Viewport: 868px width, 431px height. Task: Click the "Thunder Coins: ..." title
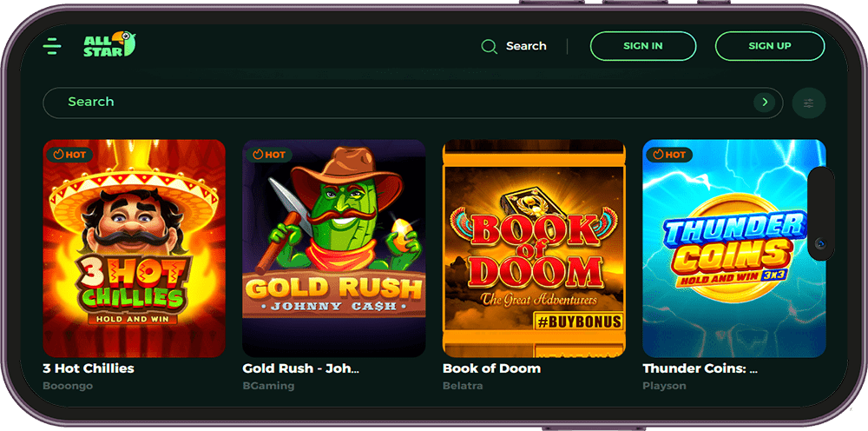coord(700,368)
